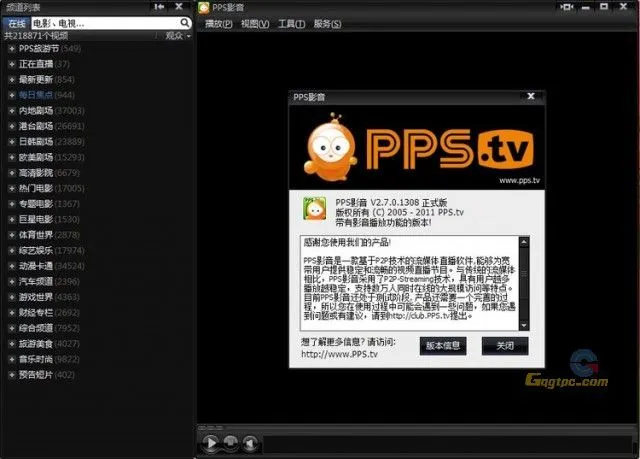Select the 预告短片 channel row
This screenshot has height=459, width=640.
pyautogui.click(x=96, y=375)
